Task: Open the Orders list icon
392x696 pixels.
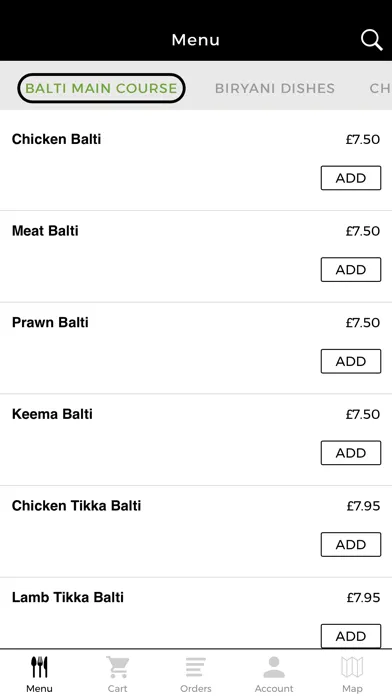Action: pyautogui.click(x=196, y=667)
